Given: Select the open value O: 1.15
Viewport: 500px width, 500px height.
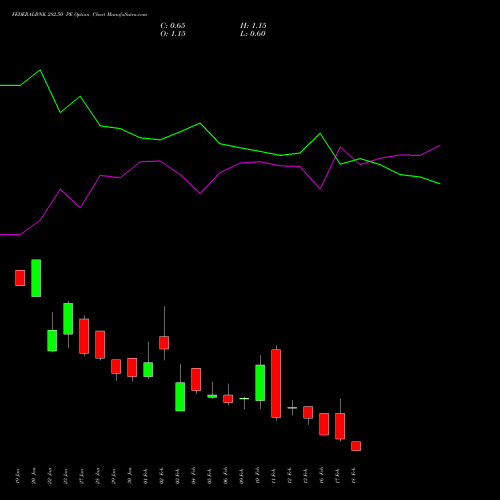Looking at the screenshot, I should pyautogui.click(x=173, y=34).
